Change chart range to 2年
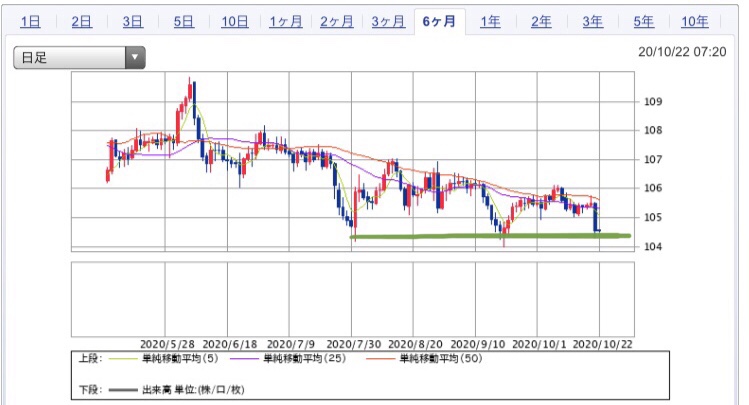 [541, 21]
